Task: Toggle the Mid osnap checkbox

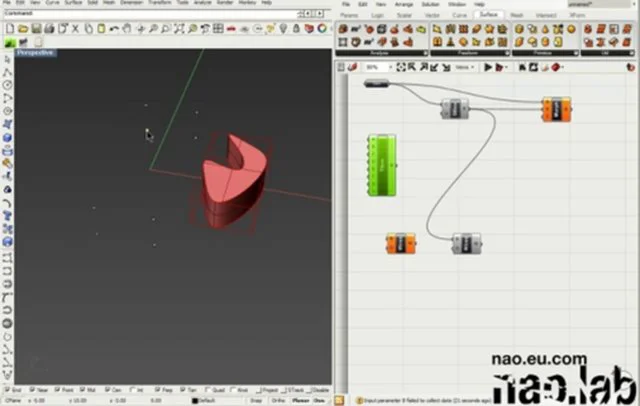Action: tap(83, 390)
